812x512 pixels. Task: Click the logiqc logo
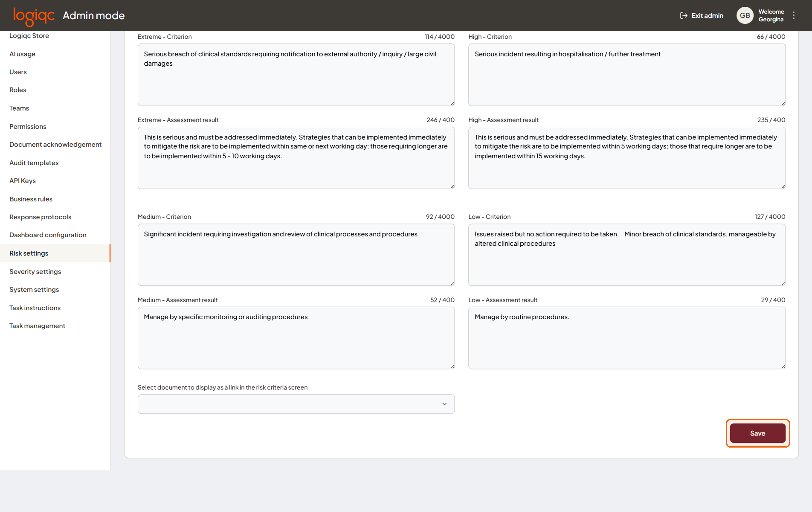(34, 16)
